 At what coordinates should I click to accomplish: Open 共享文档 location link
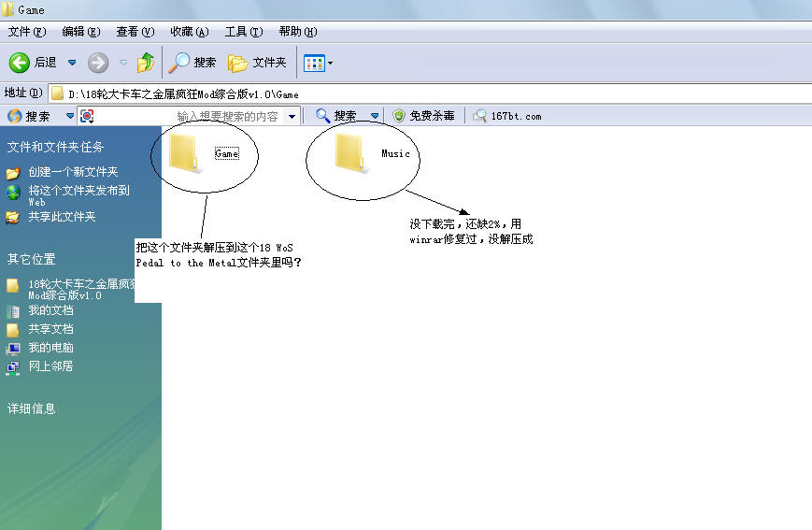50,329
